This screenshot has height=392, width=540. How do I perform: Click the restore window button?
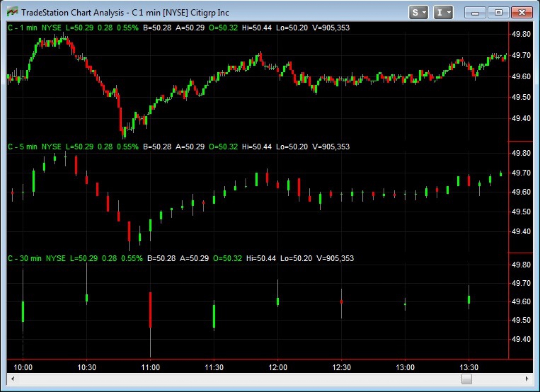pyautogui.click(x=498, y=12)
